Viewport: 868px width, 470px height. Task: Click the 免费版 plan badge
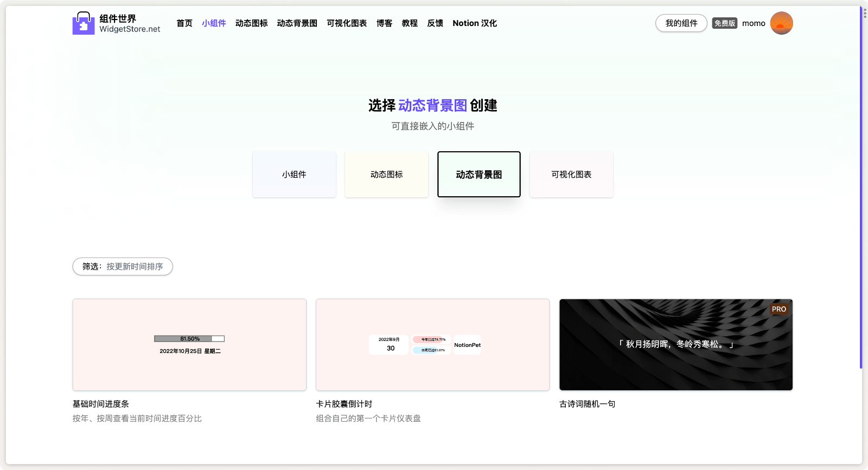[x=724, y=23]
